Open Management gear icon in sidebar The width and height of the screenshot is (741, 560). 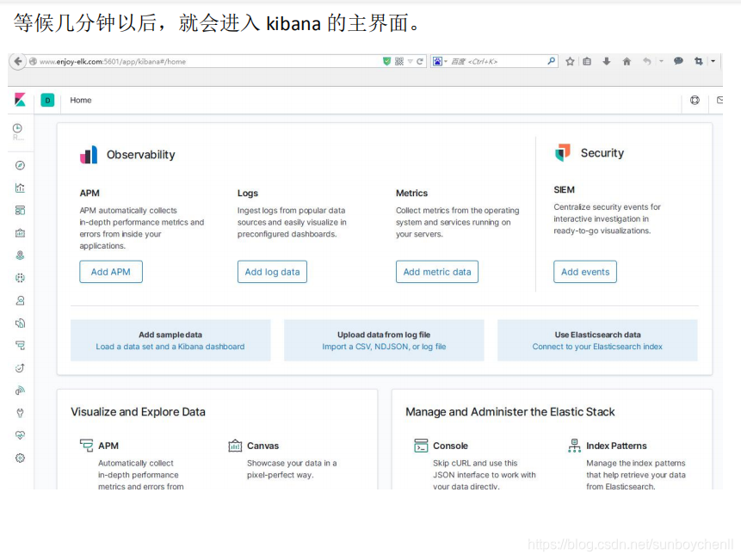point(20,458)
